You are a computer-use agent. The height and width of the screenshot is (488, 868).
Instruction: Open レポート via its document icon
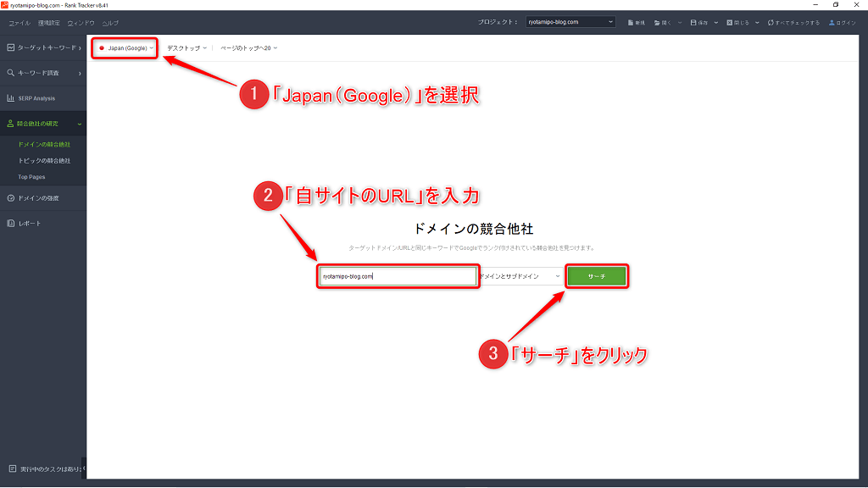point(10,224)
